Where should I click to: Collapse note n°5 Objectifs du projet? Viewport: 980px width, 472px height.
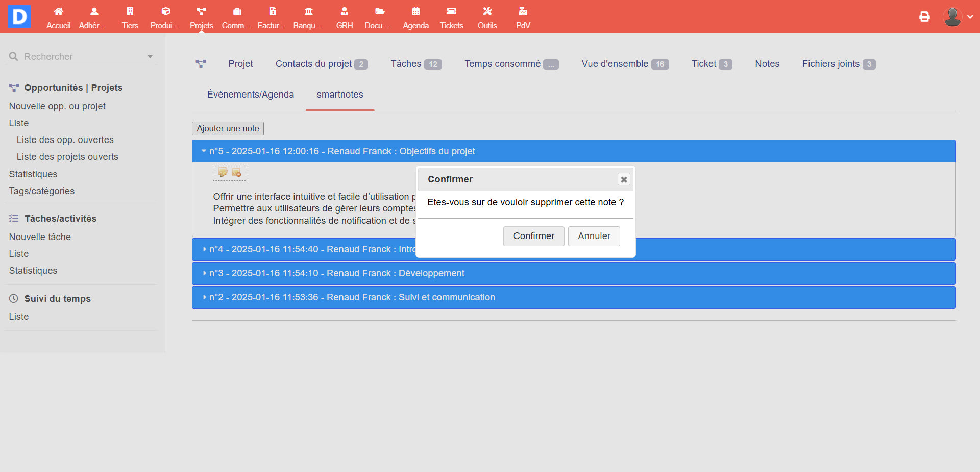coord(204,151)
